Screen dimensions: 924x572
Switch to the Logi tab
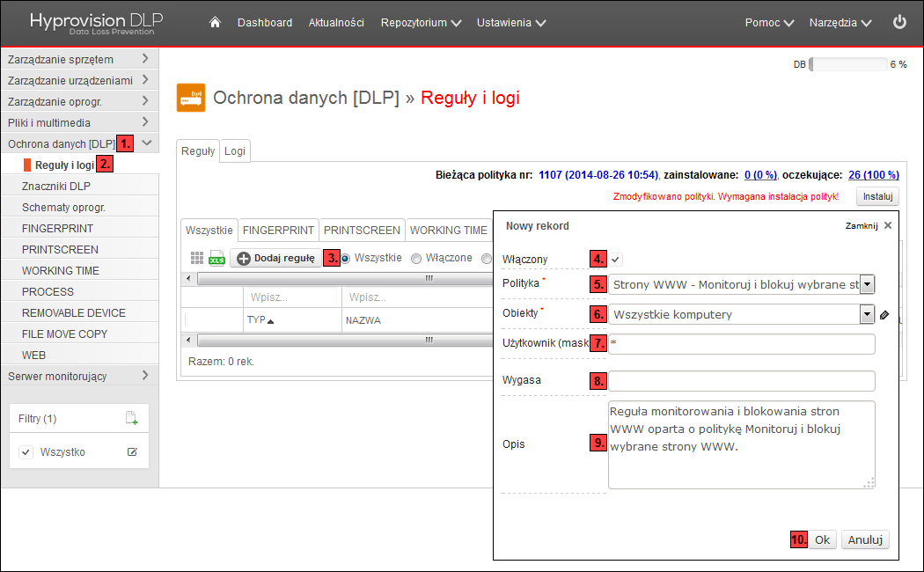point(235,150)
